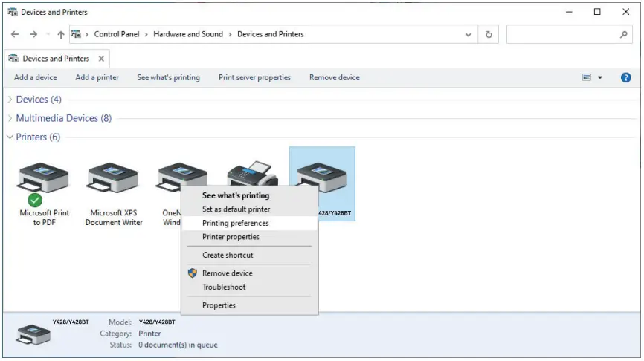
Task: Select the Y428/Y428BT printer icon
Action: click(322, 178)
